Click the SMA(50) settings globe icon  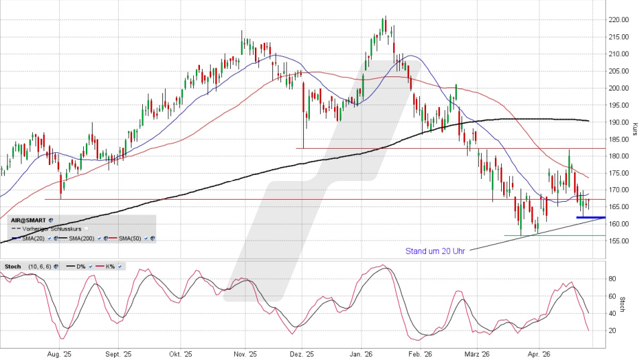(x=152, y=238)
